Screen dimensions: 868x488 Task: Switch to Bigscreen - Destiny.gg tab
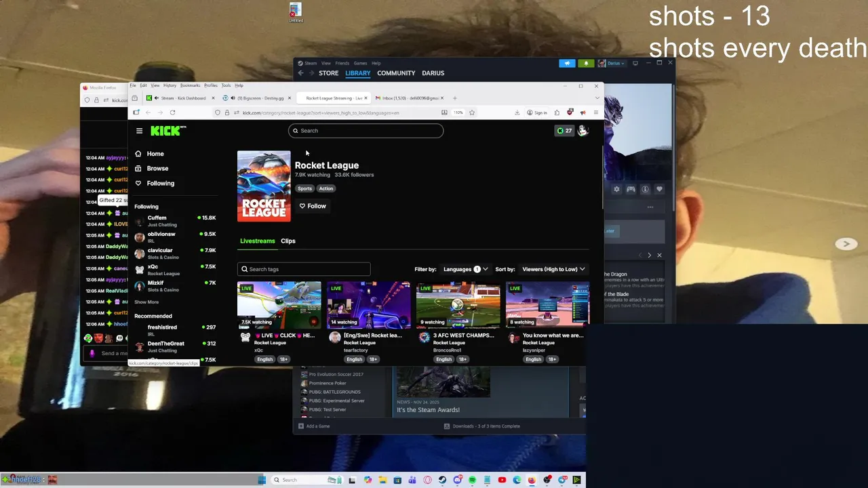pyautogui.click(x=258, y=98)
